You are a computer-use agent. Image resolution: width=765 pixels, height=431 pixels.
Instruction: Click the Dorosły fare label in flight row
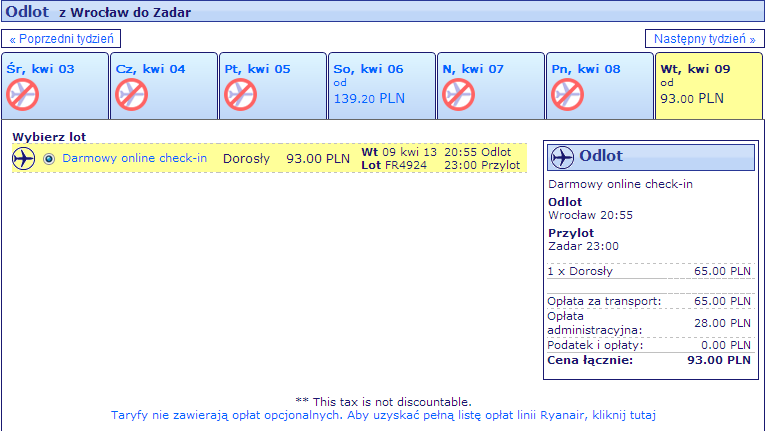pyautogui.click(x=246, y=159)
